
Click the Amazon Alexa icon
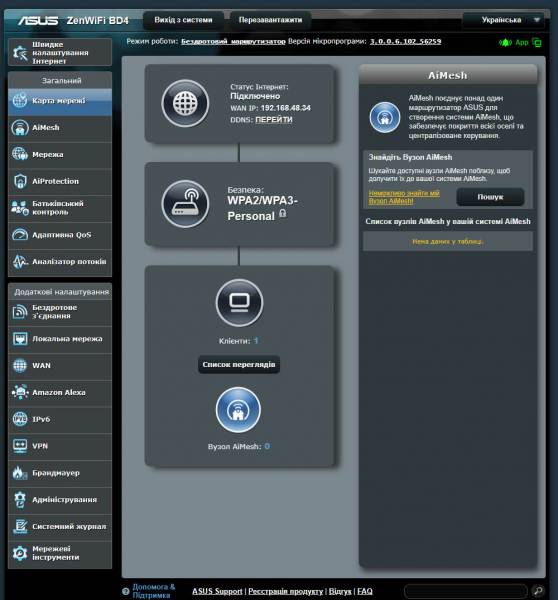(20, 392)
